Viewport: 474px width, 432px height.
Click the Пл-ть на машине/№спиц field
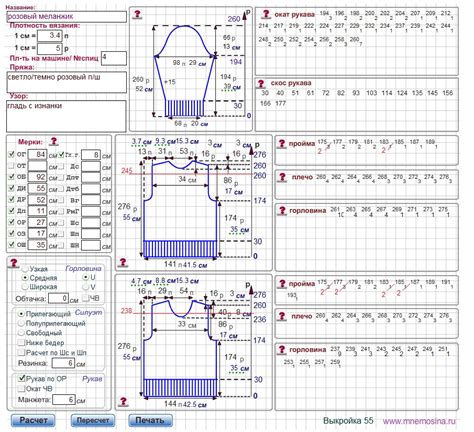pyautogui.click(x=114, y=58)
